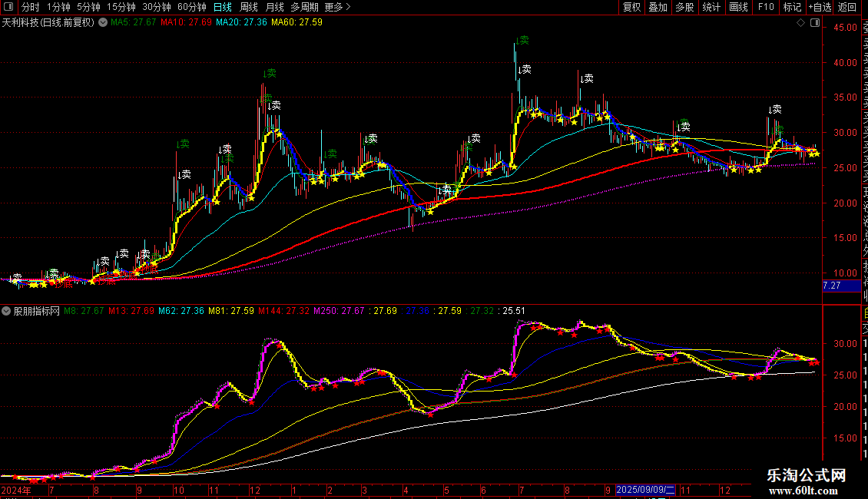Viewport: 868px width, 499px height.
Task: Click the 2024年 label on time axis
Action: pyautogui.click(x=15, y=490)
